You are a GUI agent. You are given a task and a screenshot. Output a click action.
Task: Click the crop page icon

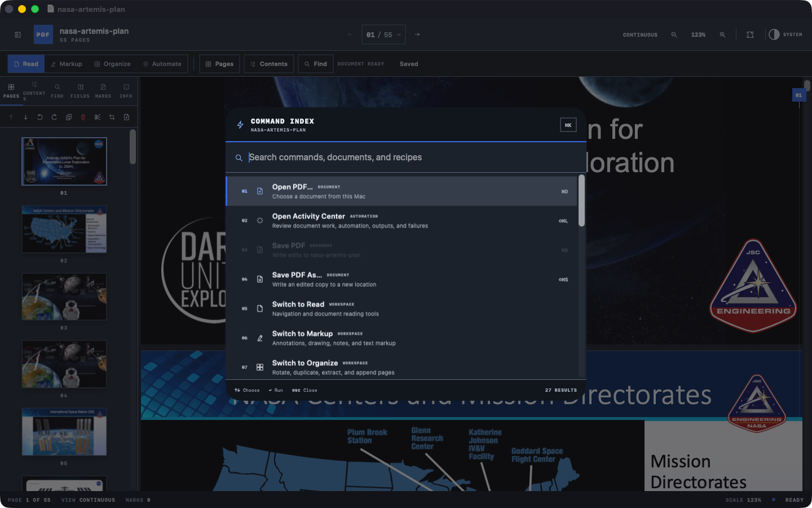(112, 117)
